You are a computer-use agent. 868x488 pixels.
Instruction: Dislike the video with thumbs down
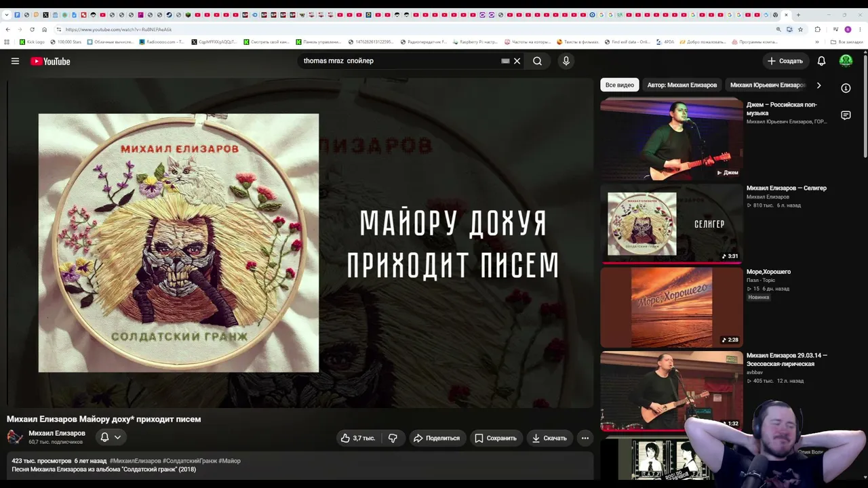(x=393, y=438)
